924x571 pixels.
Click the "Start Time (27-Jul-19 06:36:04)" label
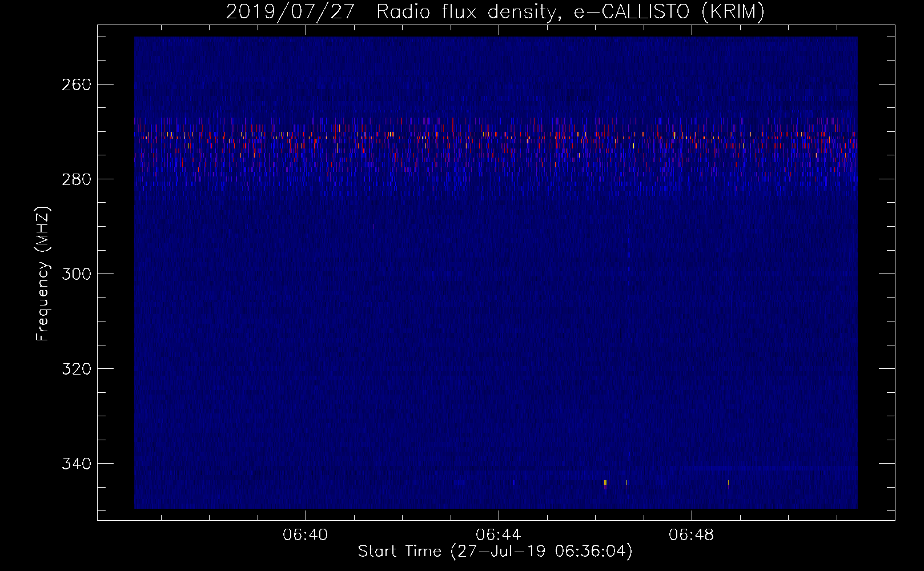click(495, 551)
